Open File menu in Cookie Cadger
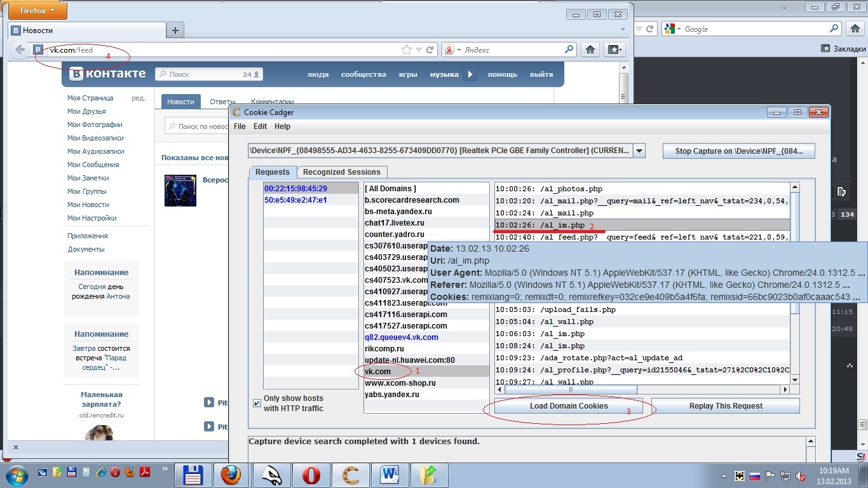 pos(240,126)
